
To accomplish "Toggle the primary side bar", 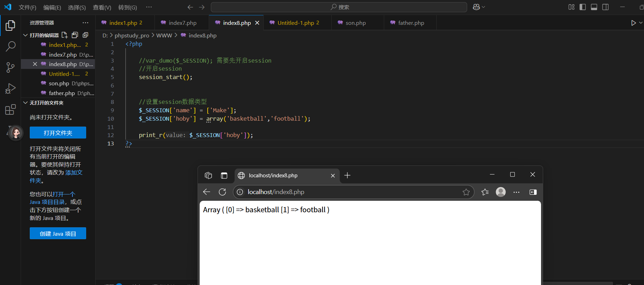I will [583, 7].
